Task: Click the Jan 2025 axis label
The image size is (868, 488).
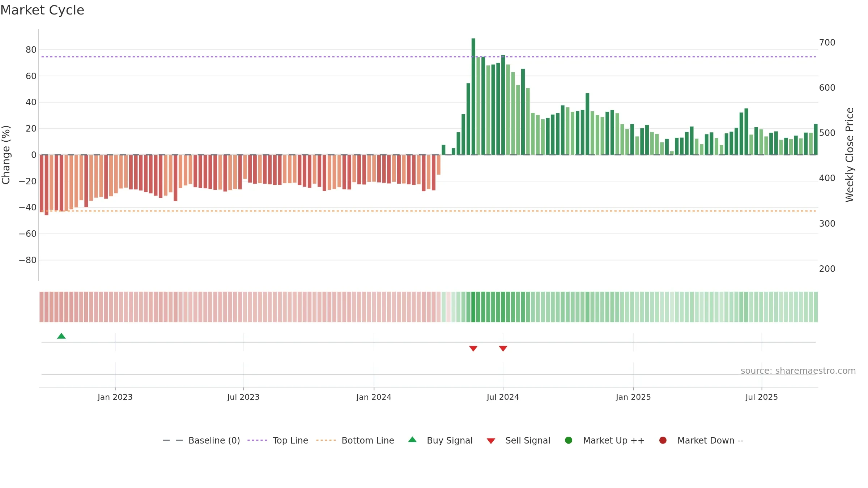Action: 633,397
